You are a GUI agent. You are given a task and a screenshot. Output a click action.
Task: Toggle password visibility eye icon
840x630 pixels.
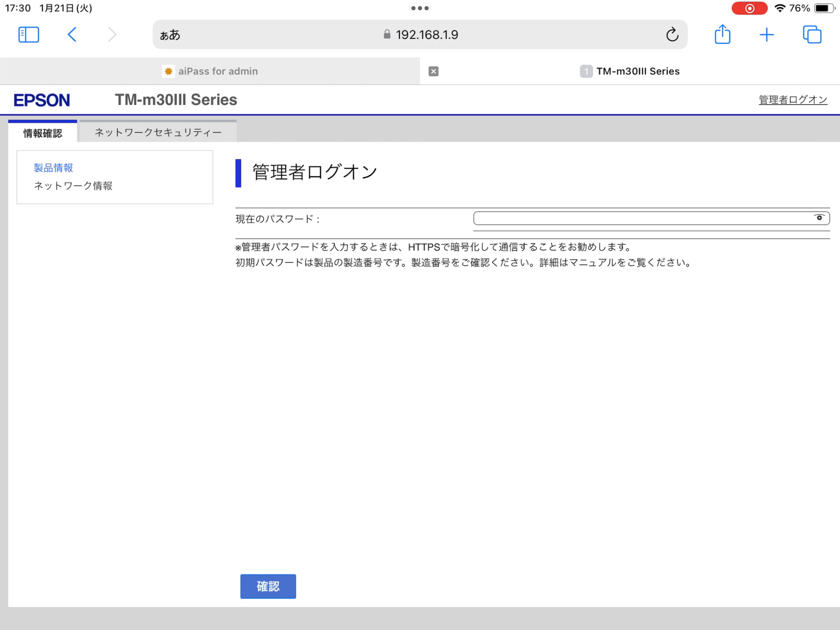pyautogui.click(x=819, y=218)
